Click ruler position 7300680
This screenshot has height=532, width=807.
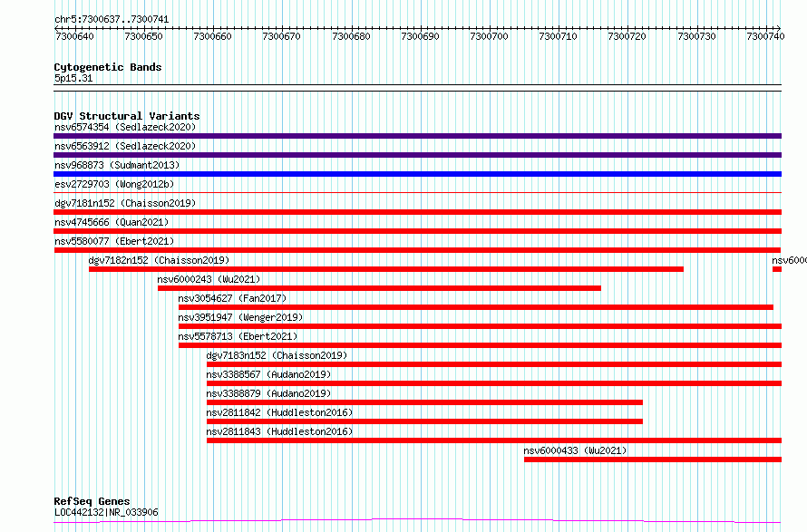[x=351, y=36]
